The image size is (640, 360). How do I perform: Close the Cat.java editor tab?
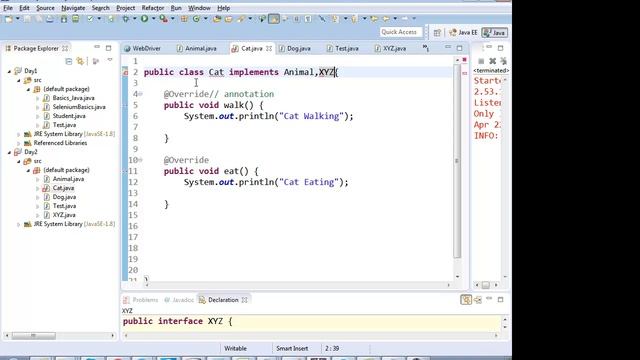click(269, 49)
